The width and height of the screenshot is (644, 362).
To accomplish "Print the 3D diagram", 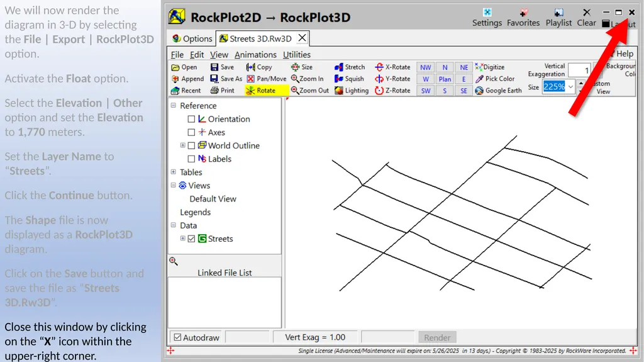I will click(222, 91).
